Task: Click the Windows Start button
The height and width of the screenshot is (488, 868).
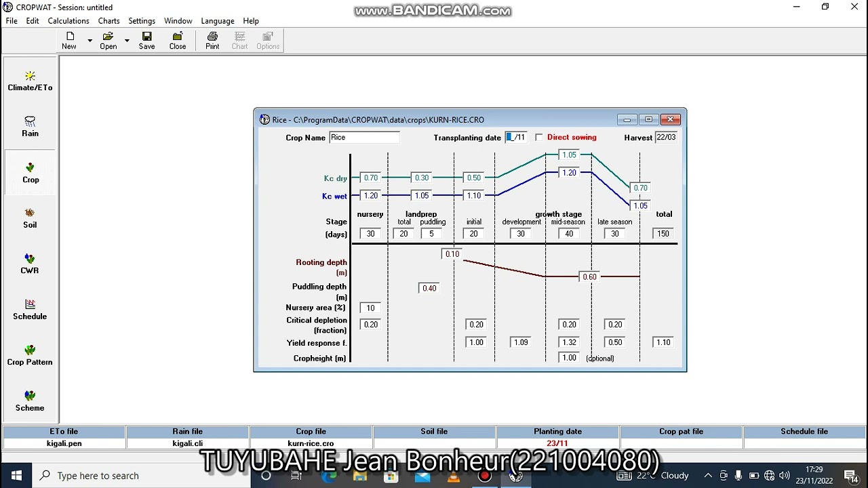Action: [16, 476]
